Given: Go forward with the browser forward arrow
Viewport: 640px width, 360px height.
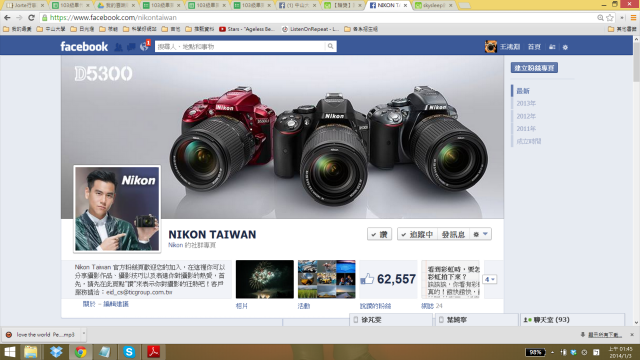Looking at the screenshot, I should 19,18.
